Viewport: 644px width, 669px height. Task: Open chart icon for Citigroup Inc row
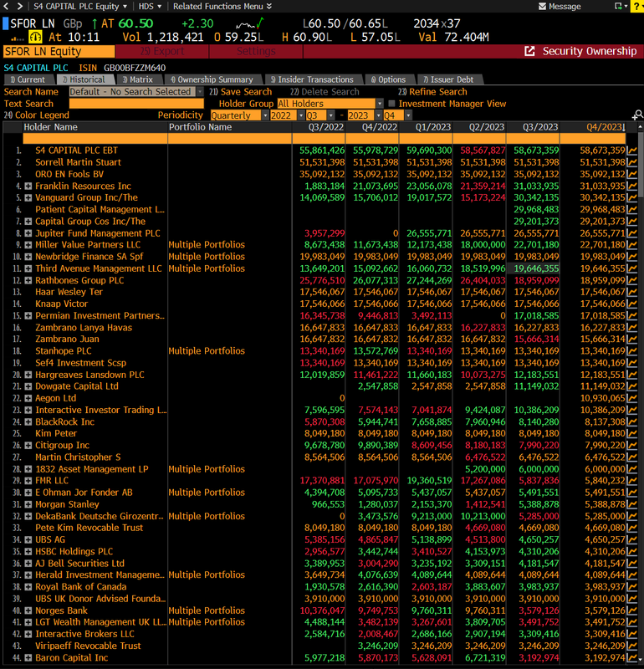tap(632, 445)
